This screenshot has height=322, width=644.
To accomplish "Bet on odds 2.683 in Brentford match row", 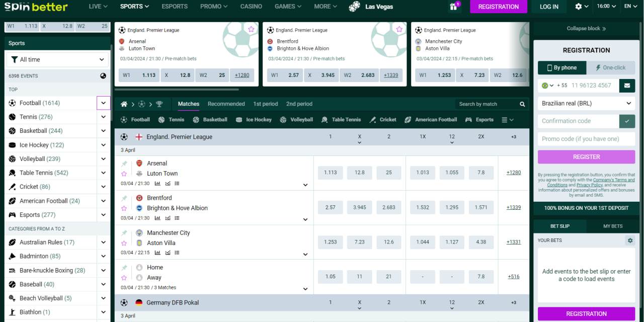I will (388, 207).
